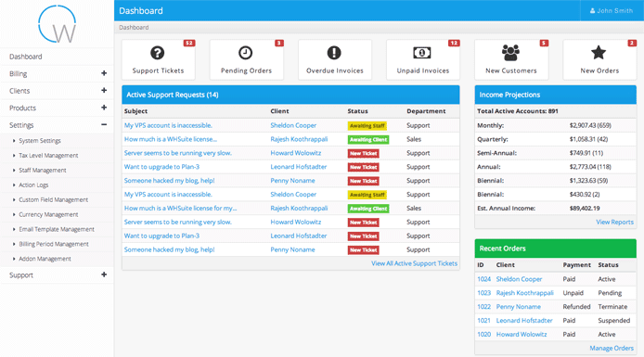Viewport: 644px width, 357px height.
Task: Click the New Customers group icon
Action: click(510, 53)
